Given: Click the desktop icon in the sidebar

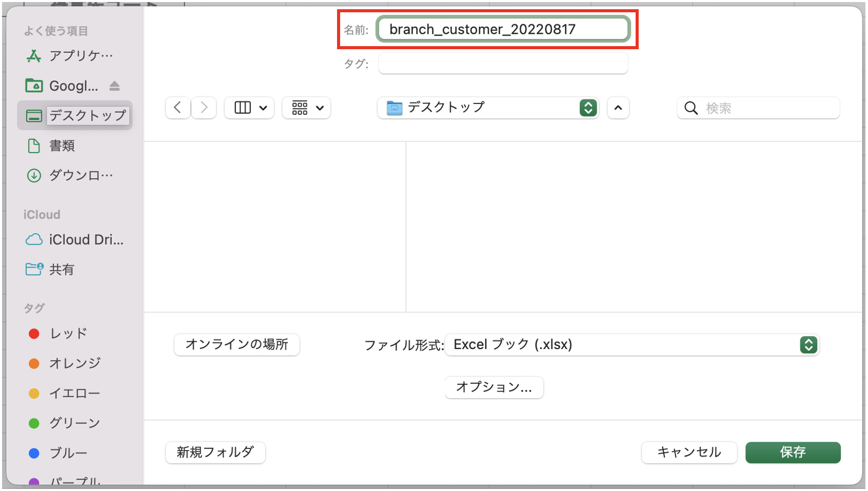Looking at the screenshot, I should click(34, 116).
